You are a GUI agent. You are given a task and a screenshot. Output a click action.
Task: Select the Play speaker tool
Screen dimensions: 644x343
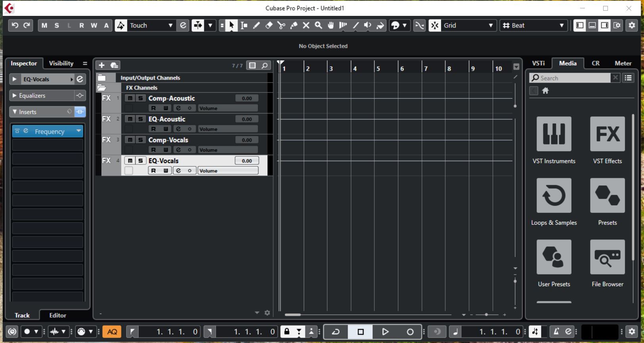click(x=368, y=25)
